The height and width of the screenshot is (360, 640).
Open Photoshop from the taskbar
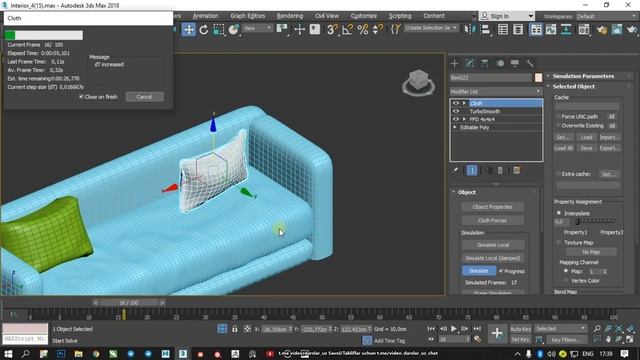pyautogui.click(x=61, y=353)
